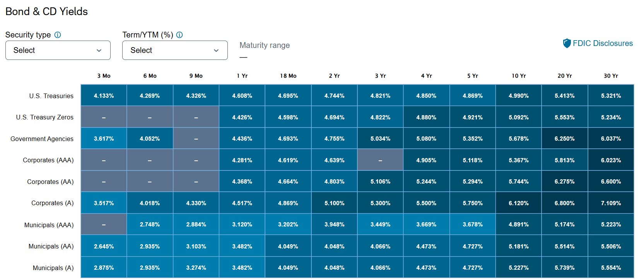
Task: Select the 18 Mo column header
Action: [x=288, y=76]
